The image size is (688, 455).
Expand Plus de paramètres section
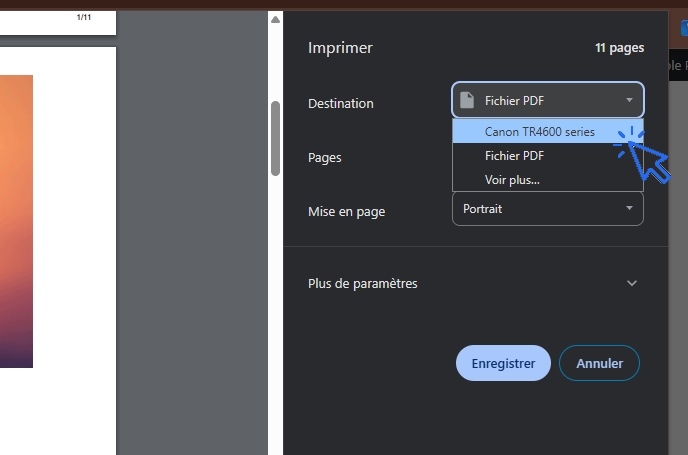coord(363,283)
